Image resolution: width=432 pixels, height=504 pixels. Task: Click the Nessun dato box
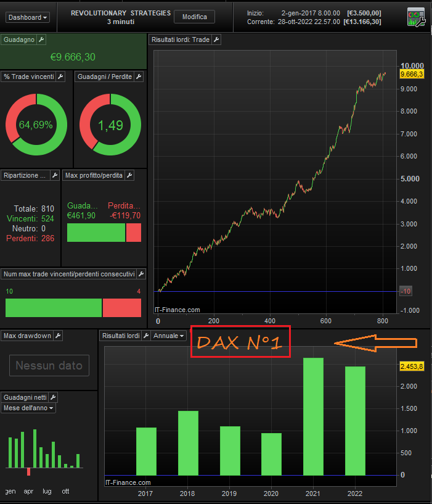tap(49, 365)
